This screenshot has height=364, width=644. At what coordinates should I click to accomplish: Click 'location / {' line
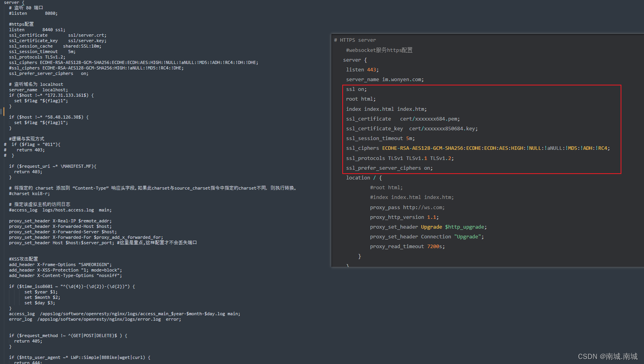364,178
